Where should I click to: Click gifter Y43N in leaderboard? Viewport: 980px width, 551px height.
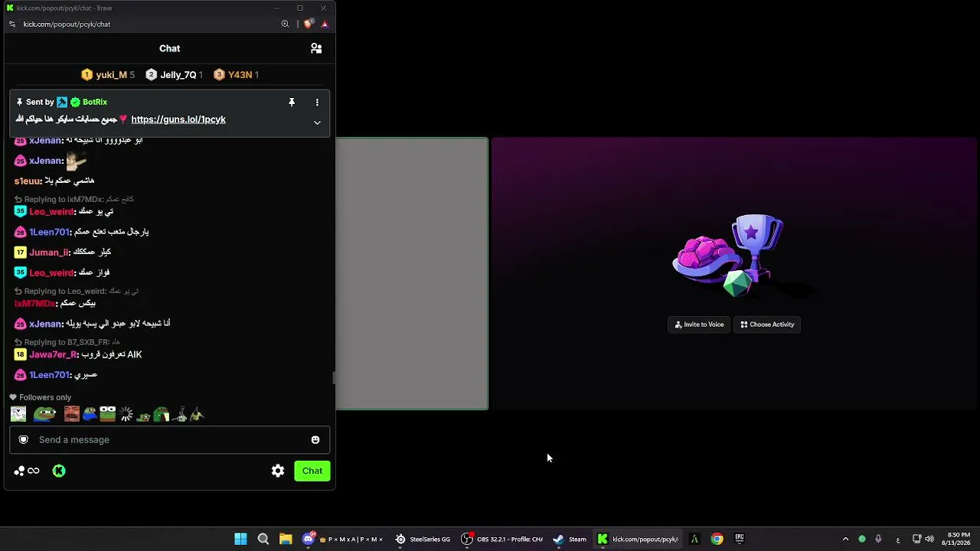pyautogui.click(x=236, y=74)
